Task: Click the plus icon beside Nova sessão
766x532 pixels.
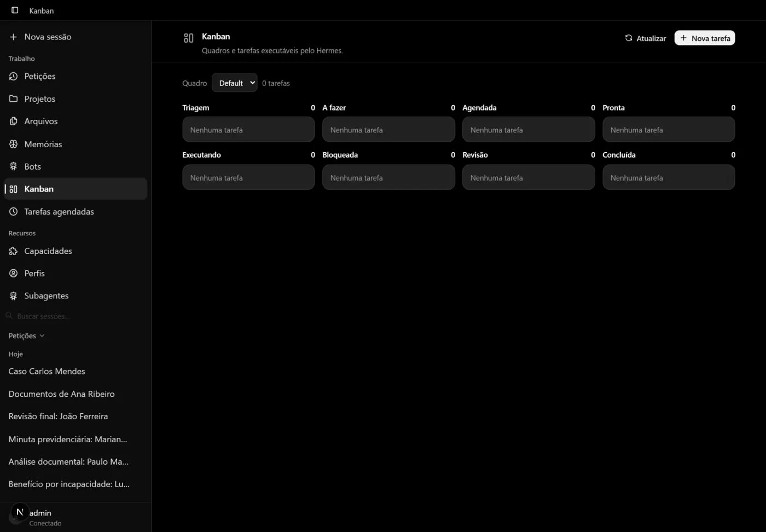Action: [13, 37]
